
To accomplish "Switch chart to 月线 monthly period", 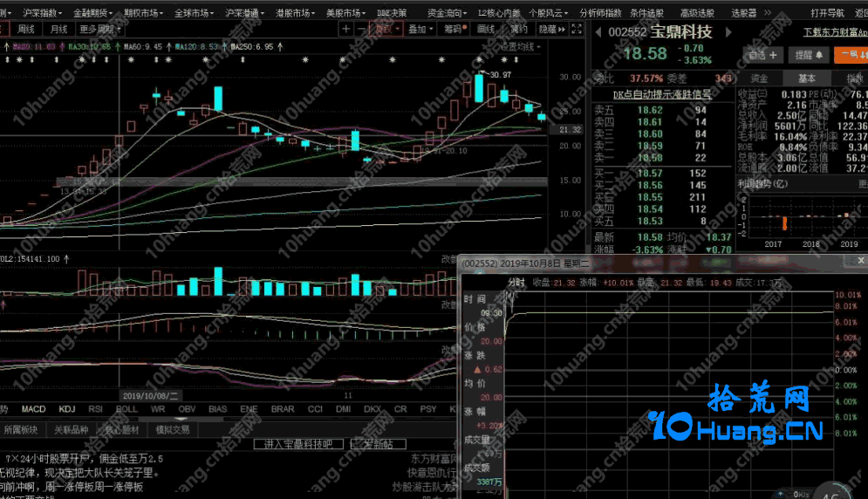I will tap(58, 29).
